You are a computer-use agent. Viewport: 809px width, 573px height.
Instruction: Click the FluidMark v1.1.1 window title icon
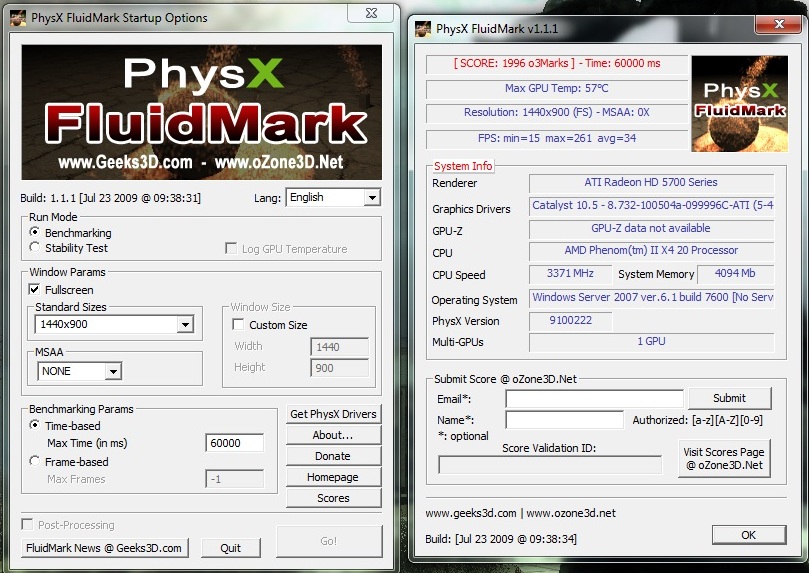423,29
